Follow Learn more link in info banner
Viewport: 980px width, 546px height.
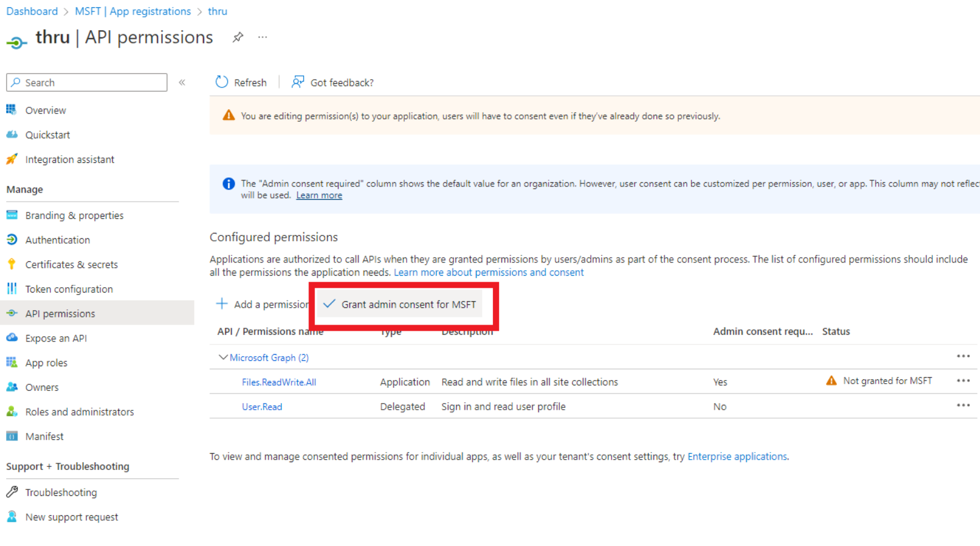click(319, 195)
